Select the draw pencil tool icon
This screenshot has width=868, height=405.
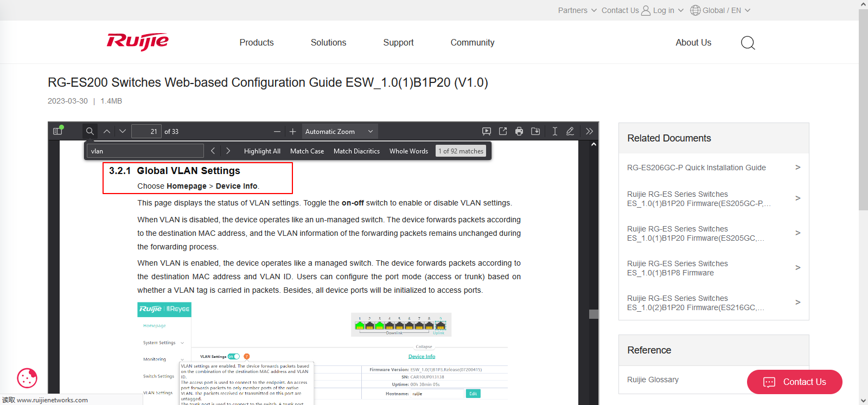(570, 131)
